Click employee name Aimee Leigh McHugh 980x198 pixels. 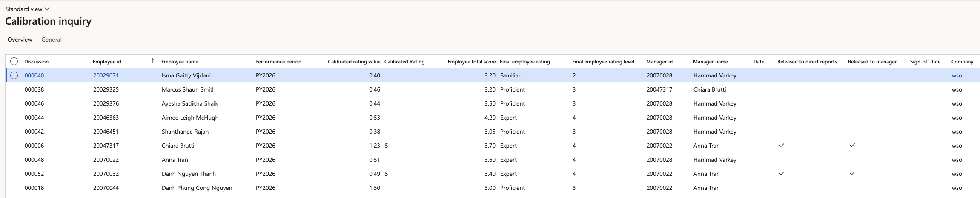190,118
